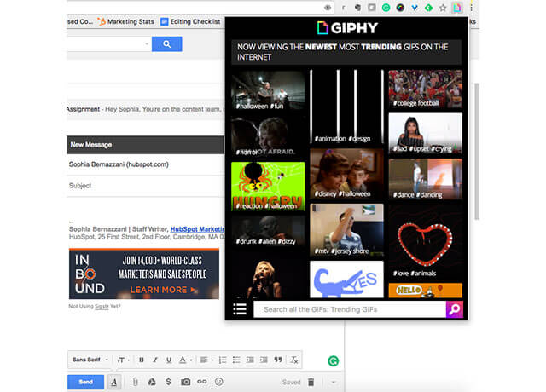The image size is (546, 392).
Task: Open the emoji picker smiley icon
Action: click(219, 382)
